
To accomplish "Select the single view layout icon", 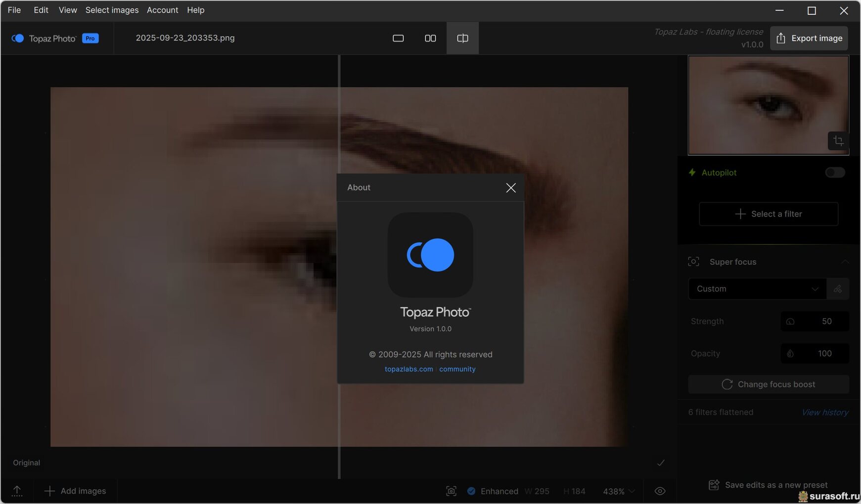I will tap(398, 38).
